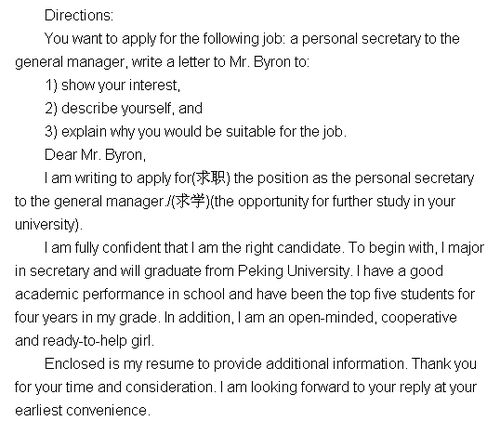Click the words "general manager" in second line

click(x=70, y=62)
